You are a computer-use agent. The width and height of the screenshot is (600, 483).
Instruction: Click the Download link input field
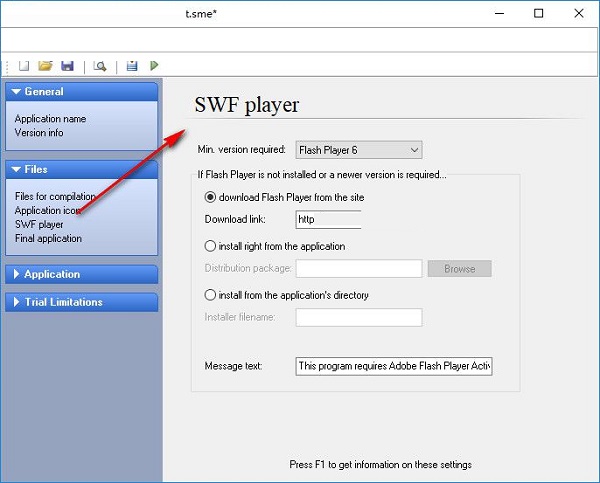pos(328,219)
